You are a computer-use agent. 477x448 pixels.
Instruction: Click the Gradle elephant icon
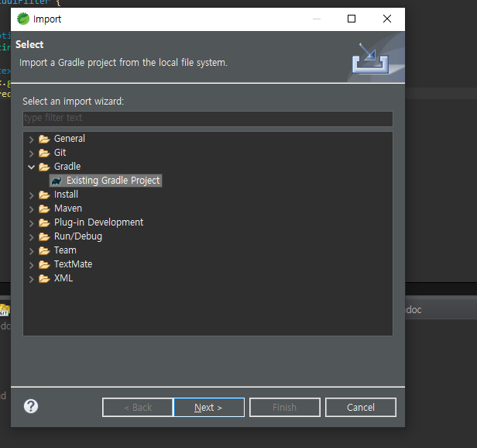[x=57, y=181]
